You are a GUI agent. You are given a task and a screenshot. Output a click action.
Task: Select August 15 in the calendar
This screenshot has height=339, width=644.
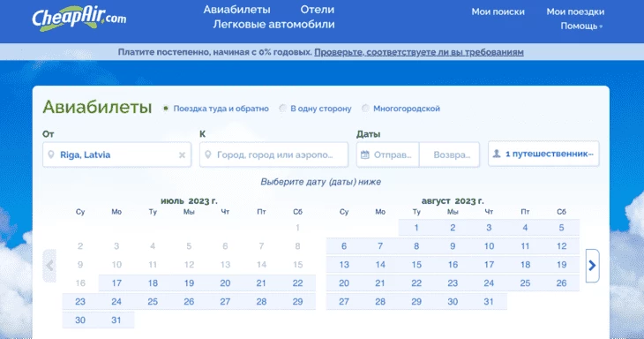tap(416, 265)
